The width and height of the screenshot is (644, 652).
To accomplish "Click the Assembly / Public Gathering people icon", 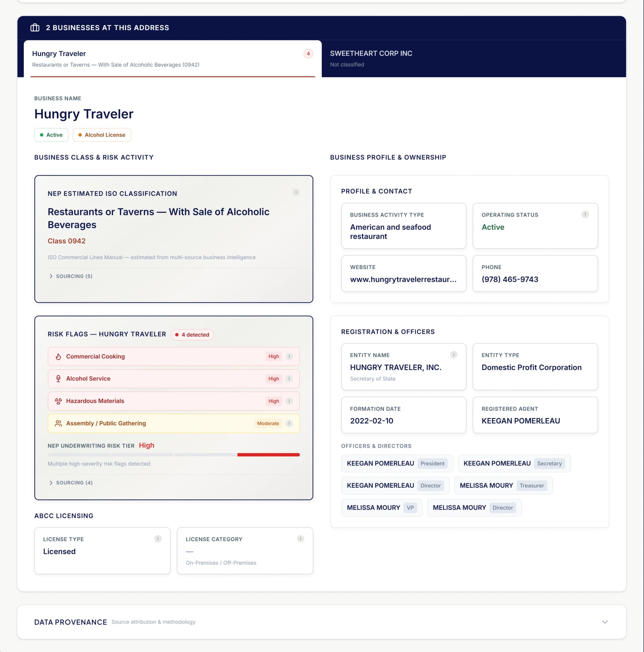I will [58, 423].
